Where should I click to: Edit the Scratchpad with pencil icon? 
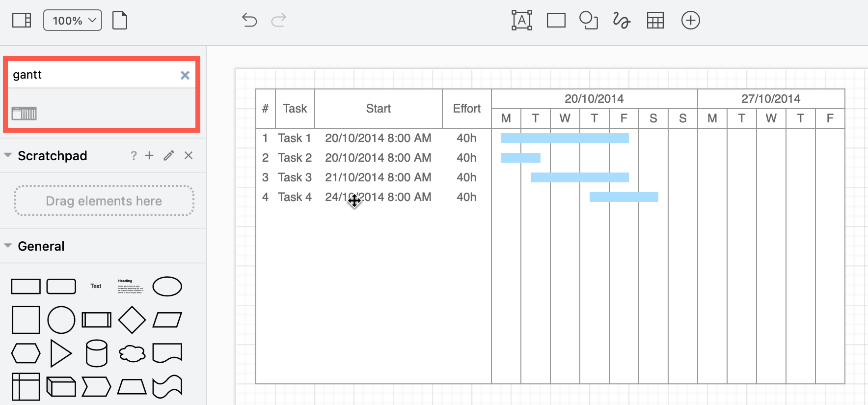click(x=169, y=156)
